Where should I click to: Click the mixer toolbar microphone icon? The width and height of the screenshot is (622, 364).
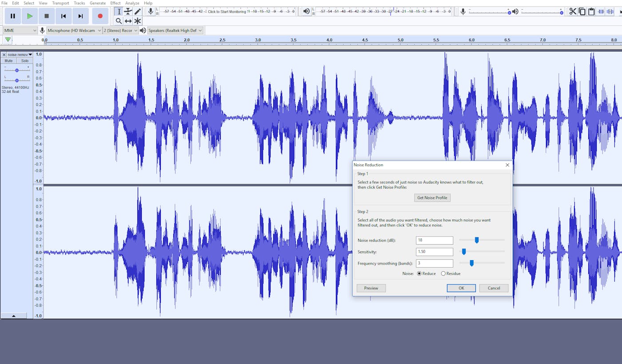point(463,12)
